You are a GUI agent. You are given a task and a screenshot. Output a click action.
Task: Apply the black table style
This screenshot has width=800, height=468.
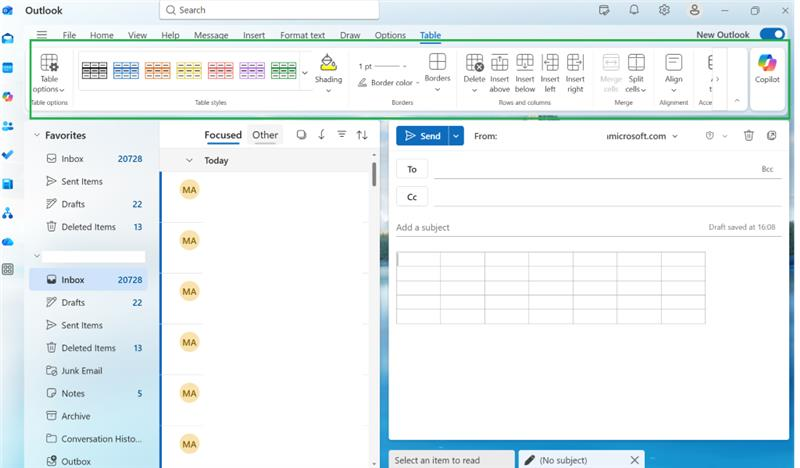(94, 70)
